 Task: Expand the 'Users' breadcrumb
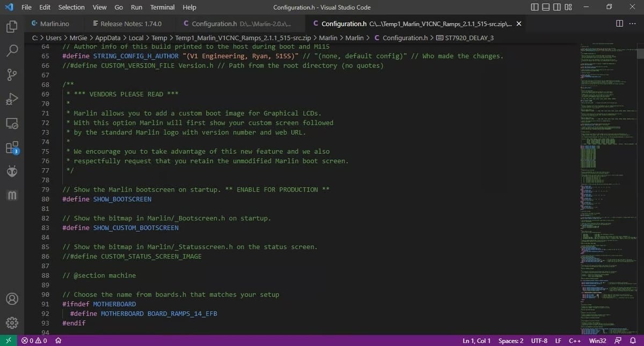54,38
